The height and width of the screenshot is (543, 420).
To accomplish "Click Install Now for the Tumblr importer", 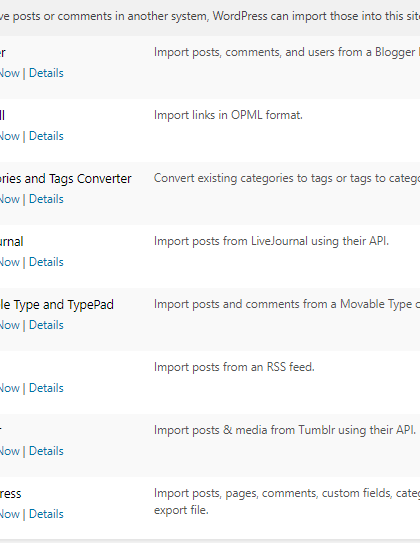I will [x=10, y=451].
